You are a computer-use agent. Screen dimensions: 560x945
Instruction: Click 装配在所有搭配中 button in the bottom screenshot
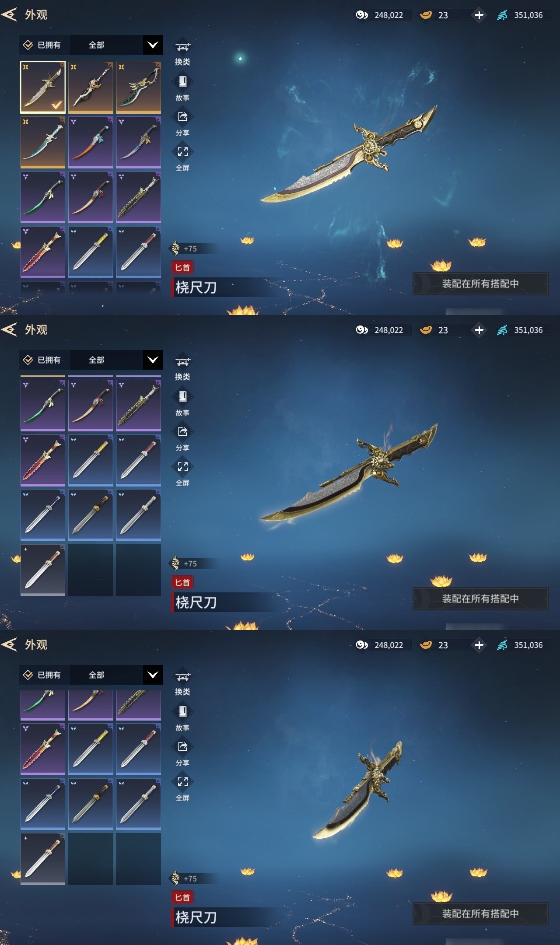(x=480, y=913)
